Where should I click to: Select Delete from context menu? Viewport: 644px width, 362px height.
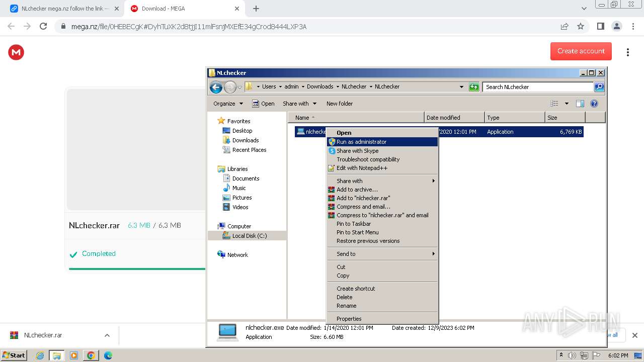[382, 297]
